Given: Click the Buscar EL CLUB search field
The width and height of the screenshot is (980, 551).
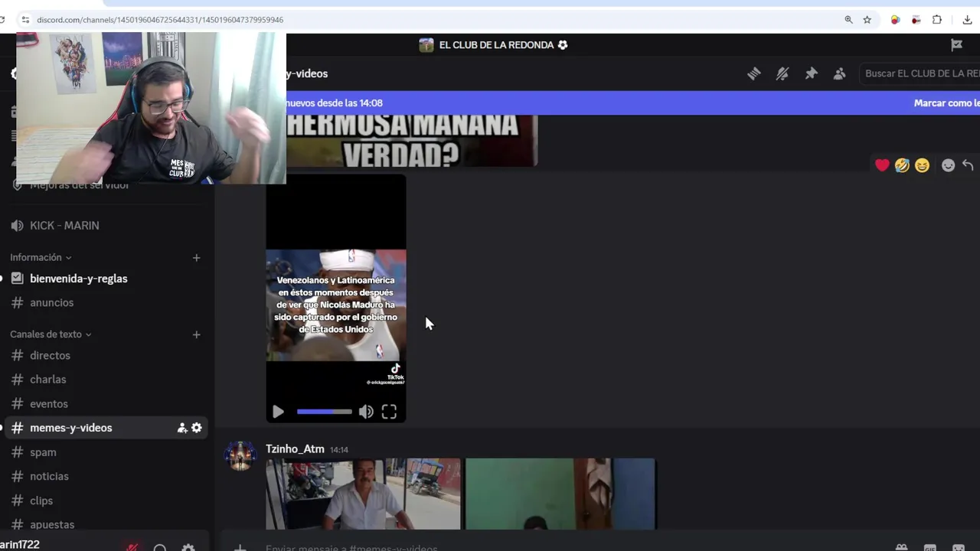Looking at the screenshot, I should point(919,73).
